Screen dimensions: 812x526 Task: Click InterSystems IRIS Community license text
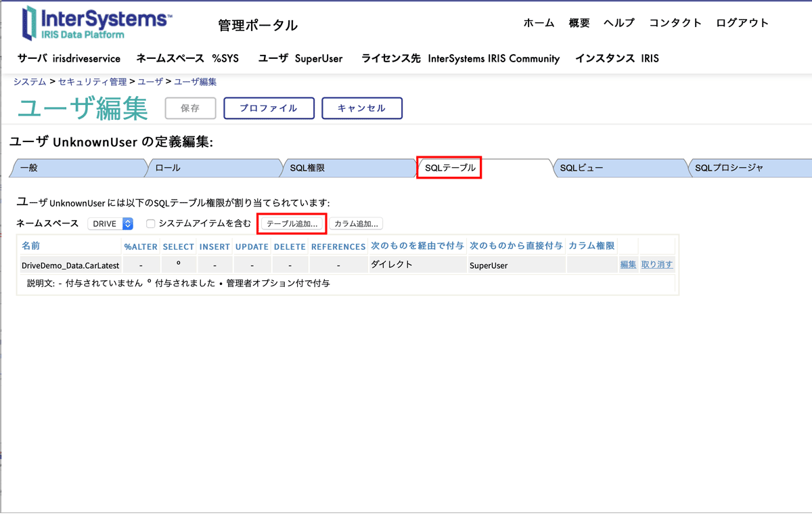pyautogui.click(x=494, y=59)
